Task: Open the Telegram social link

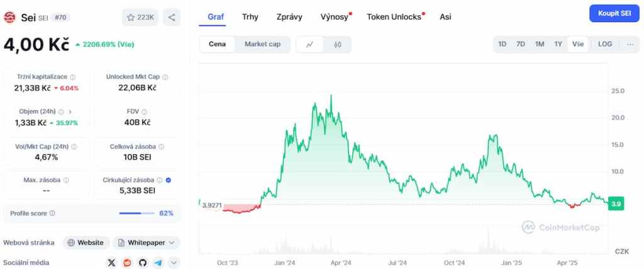Action: click(x=158, y=262)
